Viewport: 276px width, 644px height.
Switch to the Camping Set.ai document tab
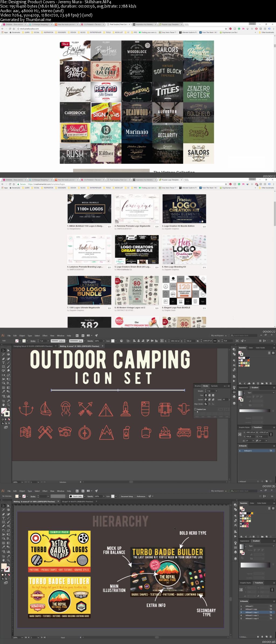(x=33, y=346)
